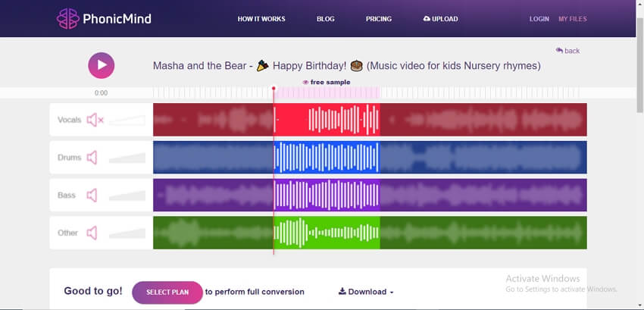Click the Vocals track label

coord(70,120)
